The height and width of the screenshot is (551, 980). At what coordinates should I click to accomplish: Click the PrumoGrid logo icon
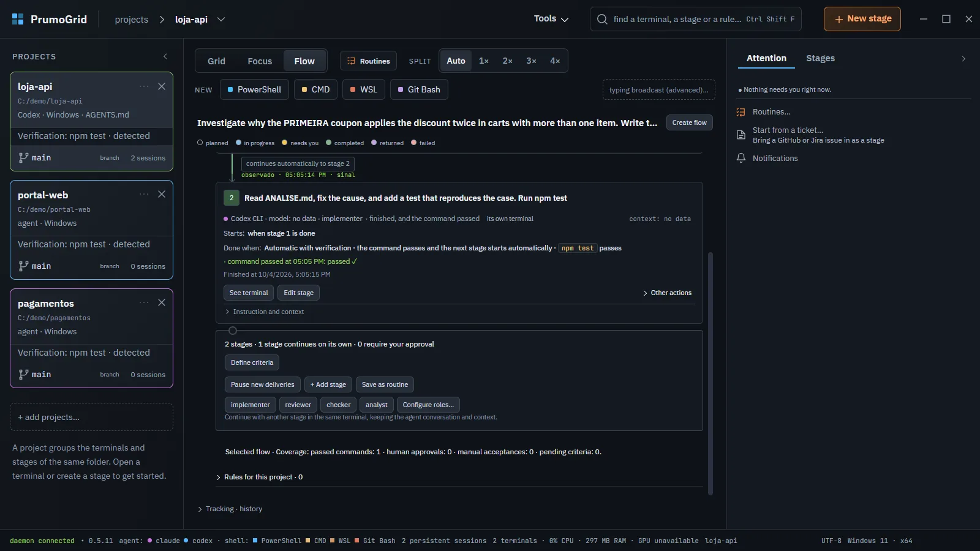(x=18, y=19)
